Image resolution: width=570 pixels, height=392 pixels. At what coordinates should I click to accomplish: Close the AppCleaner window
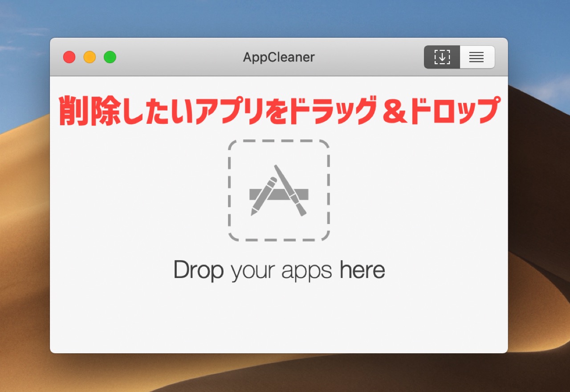click(x=69, y=57)
